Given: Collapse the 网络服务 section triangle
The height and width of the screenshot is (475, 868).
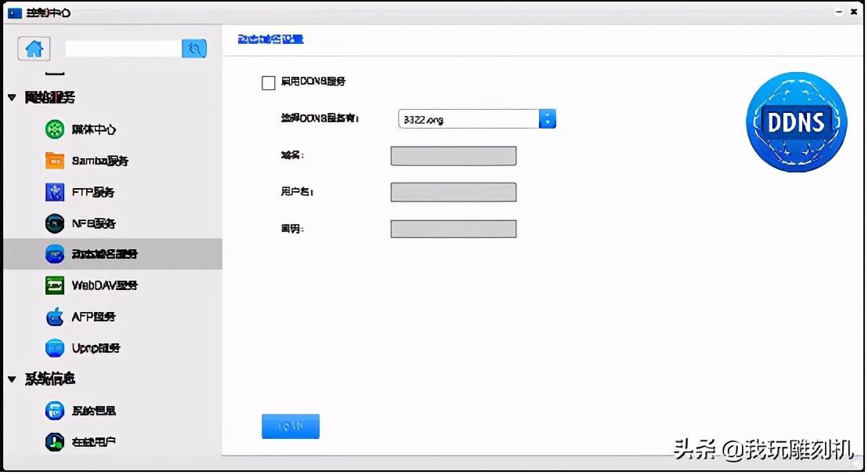Looking at the screenshot, I should (x=12, y=97).
